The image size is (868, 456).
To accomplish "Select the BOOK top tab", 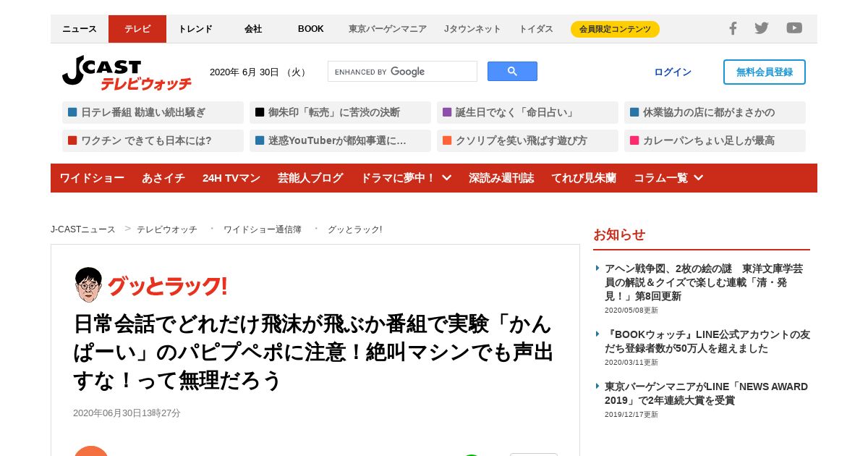I will click(311, 29).
